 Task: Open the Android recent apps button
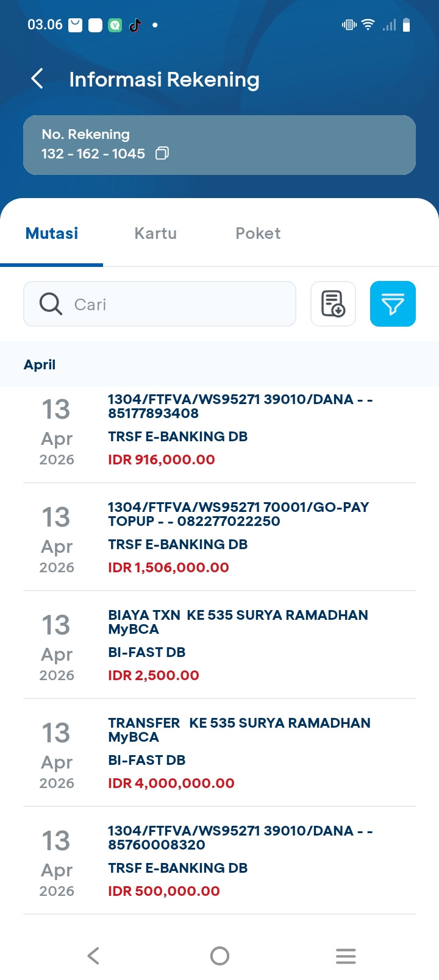pyautogui.click(x=346, y=956)
